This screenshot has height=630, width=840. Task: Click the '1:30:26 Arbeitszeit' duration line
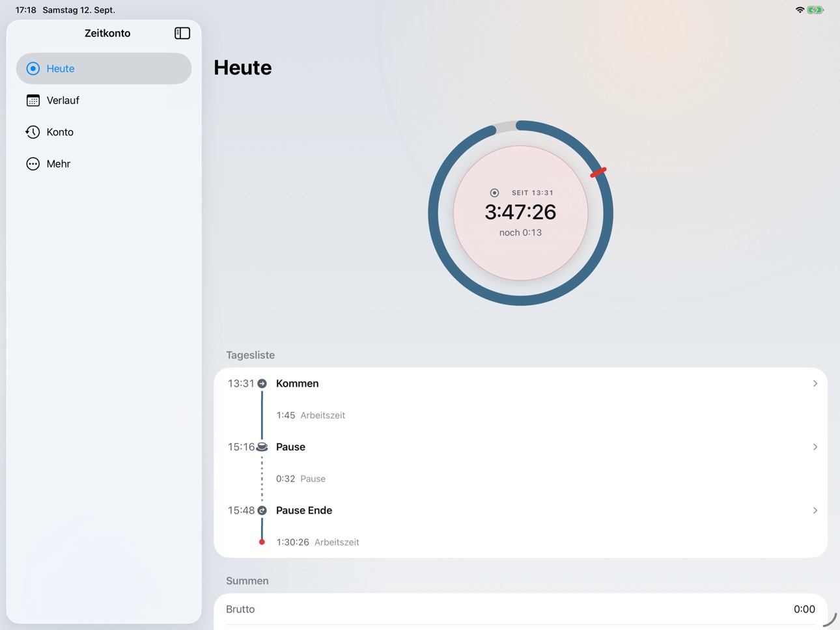point(318,542)
